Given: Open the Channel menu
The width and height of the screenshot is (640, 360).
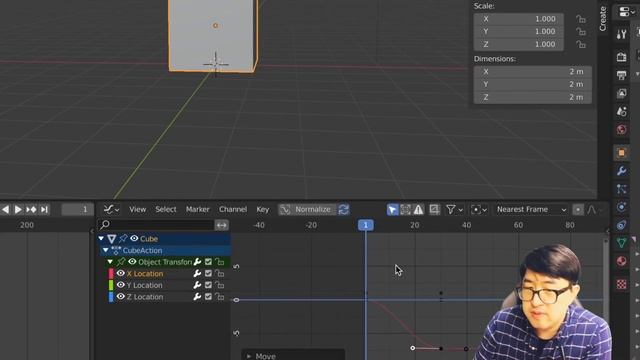Looking at the screenshot, I should 233,209.
